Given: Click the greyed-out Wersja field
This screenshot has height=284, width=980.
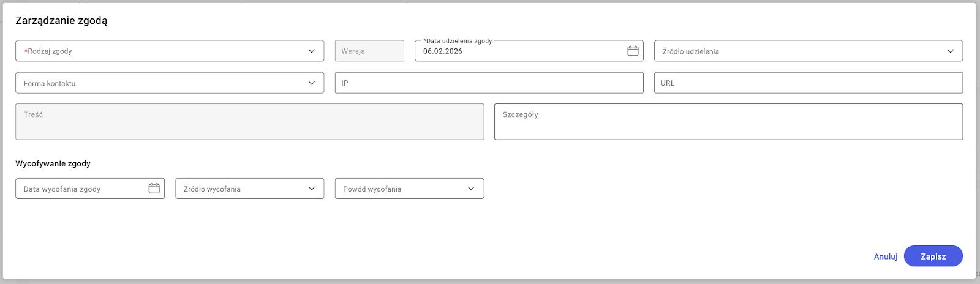Looking at the screenshot, I should 369,51.
